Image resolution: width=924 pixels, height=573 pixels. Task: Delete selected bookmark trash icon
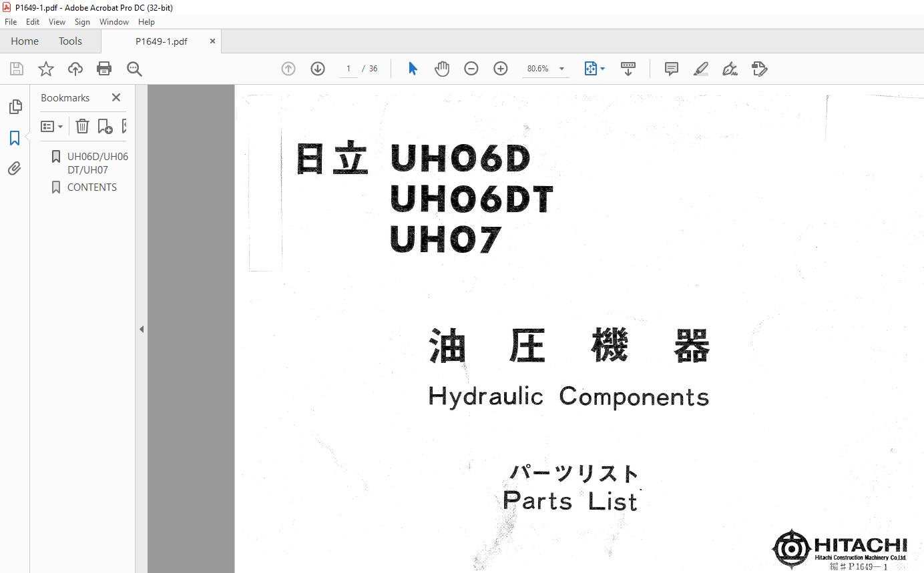82,126
